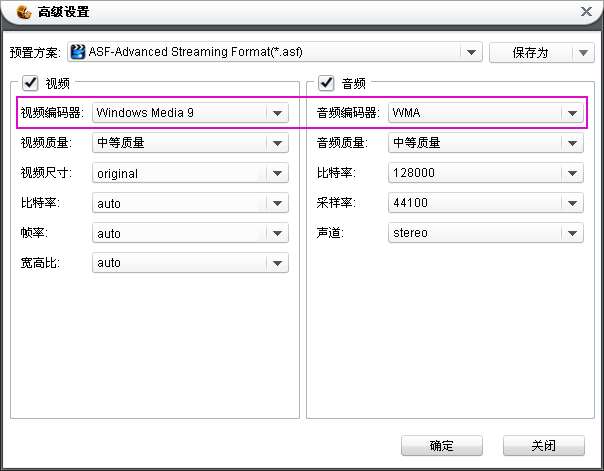Viewport: 604px width, 471px height.
Task: Click the 宽高比 label
Action: [x=40, y=263]
